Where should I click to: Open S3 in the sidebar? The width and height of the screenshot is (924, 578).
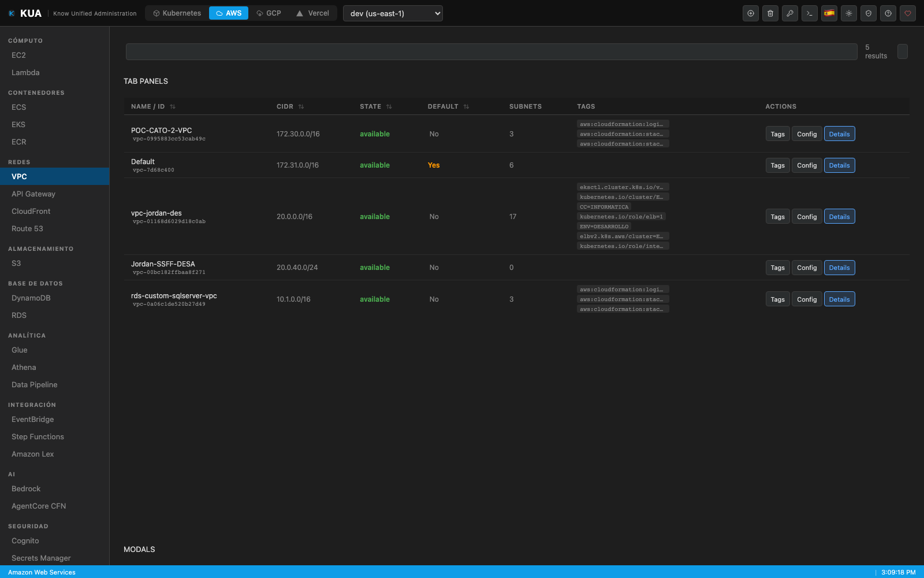(x=55, y=264)
